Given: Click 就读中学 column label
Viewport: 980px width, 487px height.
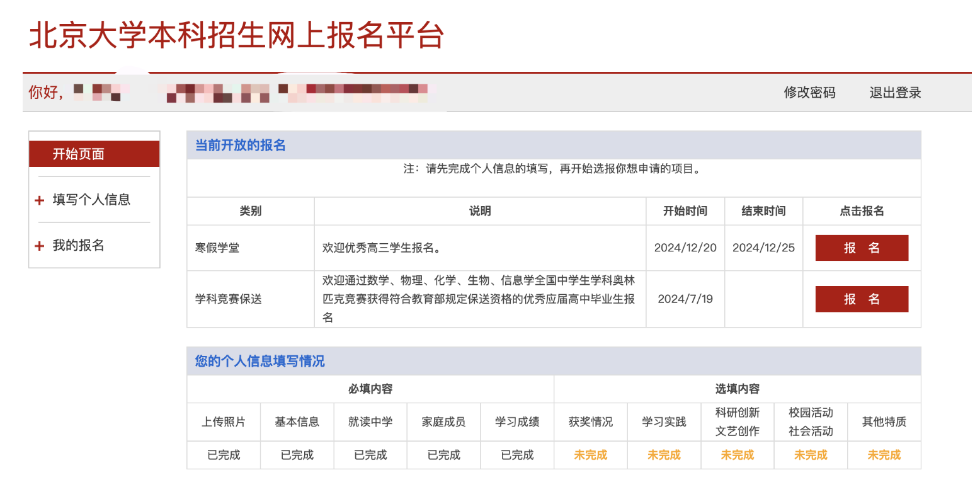Looking at the screenshot, I should point(370,421).
